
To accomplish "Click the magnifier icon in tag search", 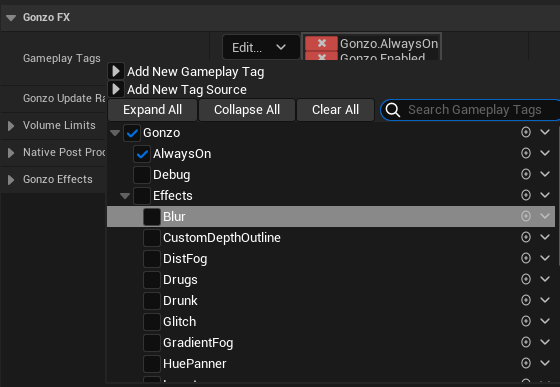I will click(x=393, y=110).
